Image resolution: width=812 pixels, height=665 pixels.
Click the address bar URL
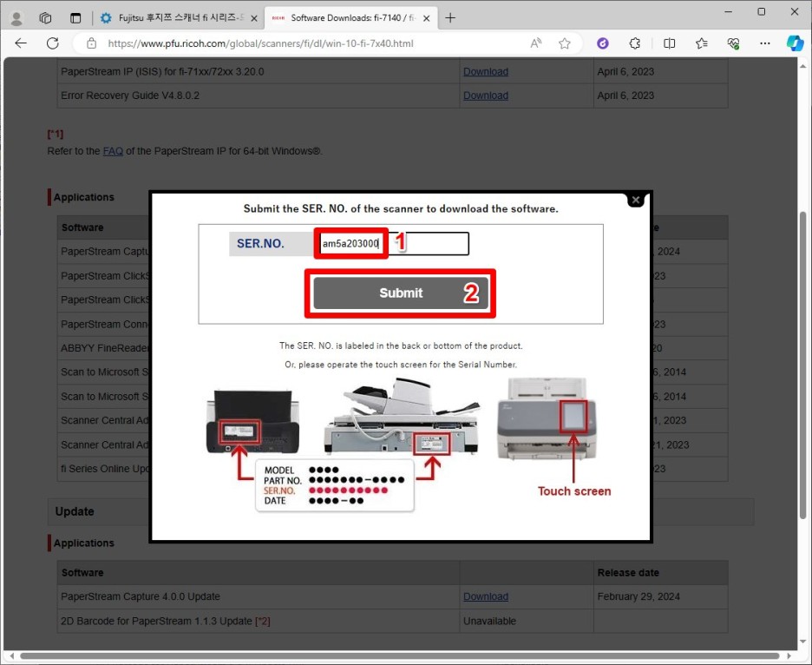point(260,43)
